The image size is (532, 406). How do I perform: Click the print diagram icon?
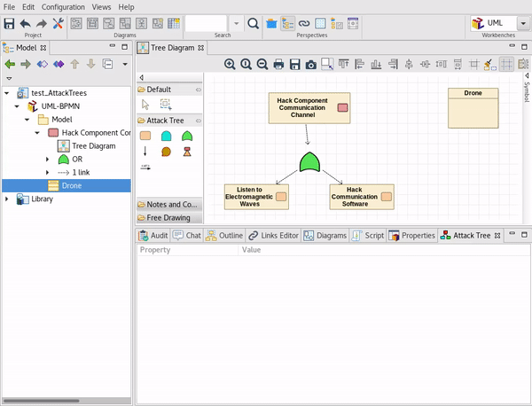pos(278,64)
